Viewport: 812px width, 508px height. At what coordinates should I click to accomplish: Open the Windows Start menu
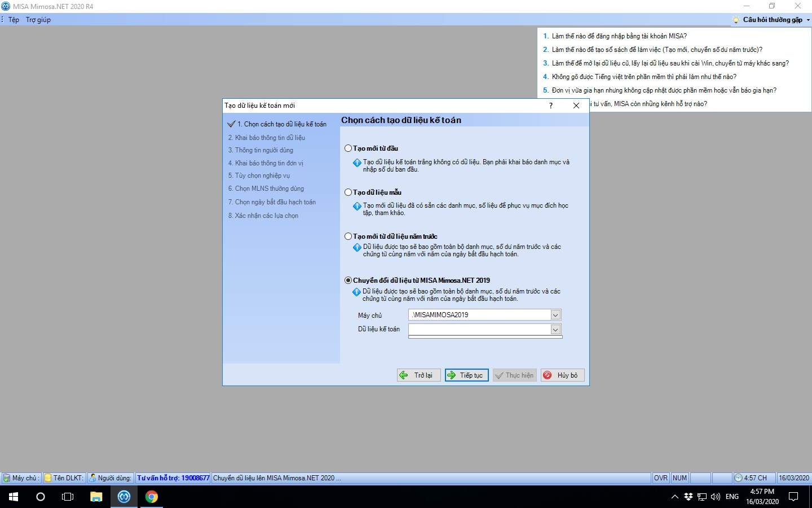[14, 497]
